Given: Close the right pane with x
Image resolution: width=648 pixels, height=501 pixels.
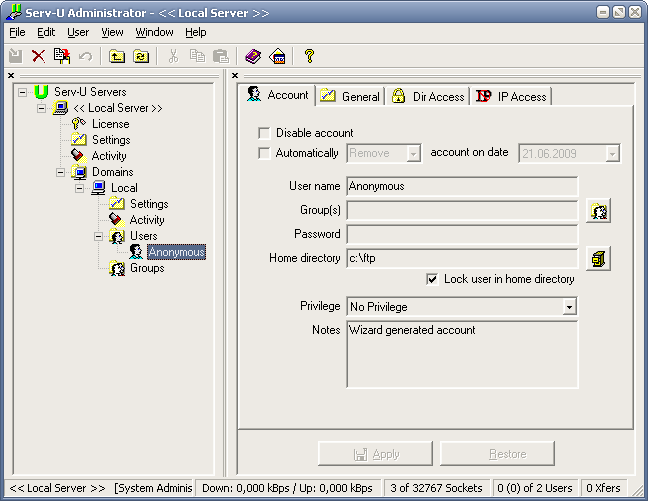Looking at the screenshot, I should (x=235, y=76).
